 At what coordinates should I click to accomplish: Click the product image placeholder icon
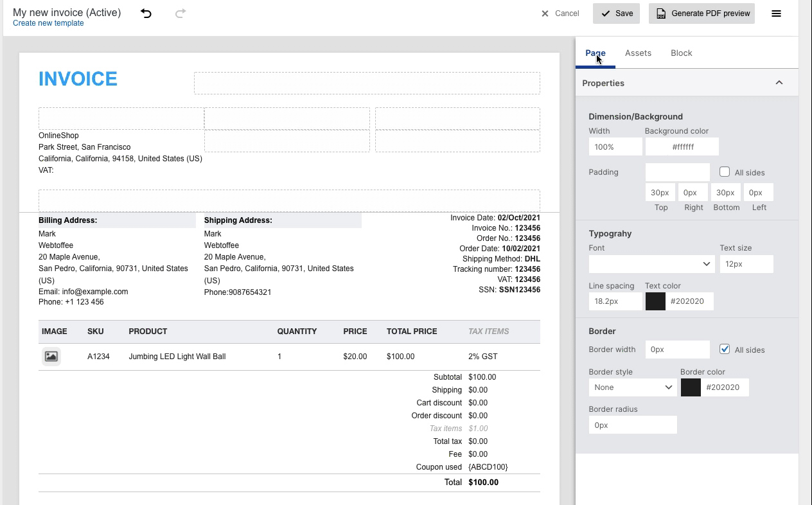(x=51, y=356)
